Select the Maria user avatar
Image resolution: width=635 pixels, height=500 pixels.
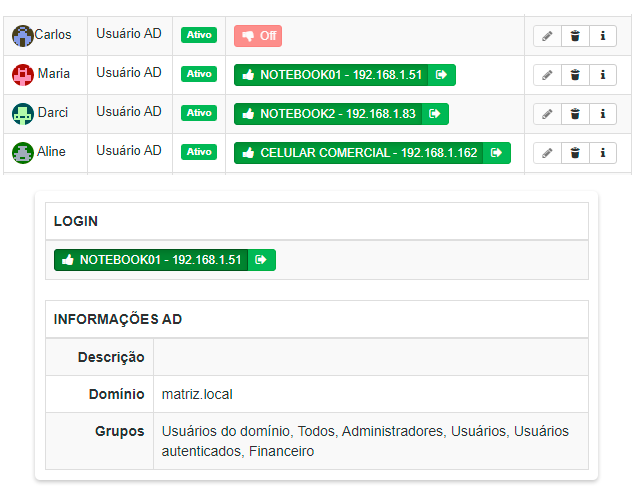(x=23, y=75)
